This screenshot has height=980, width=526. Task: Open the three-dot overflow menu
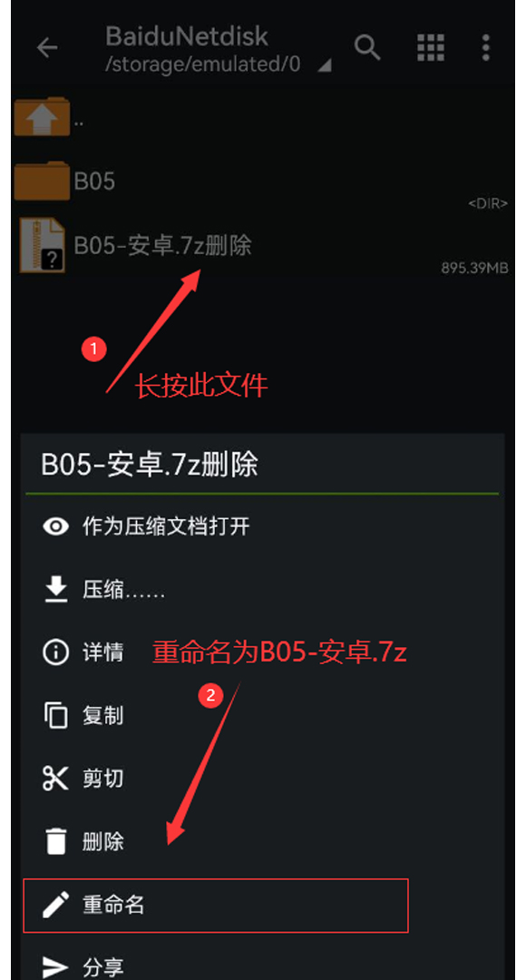485,47
